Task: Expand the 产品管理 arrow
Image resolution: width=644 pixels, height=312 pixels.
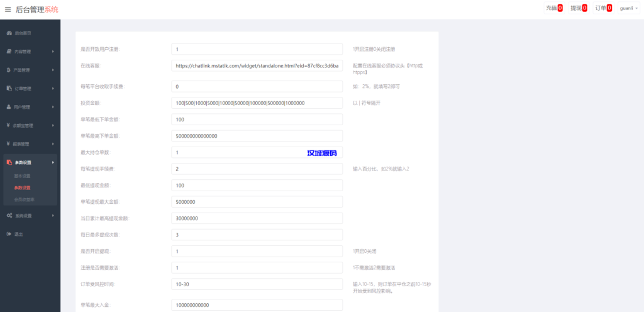Action: tap(53, 70)
